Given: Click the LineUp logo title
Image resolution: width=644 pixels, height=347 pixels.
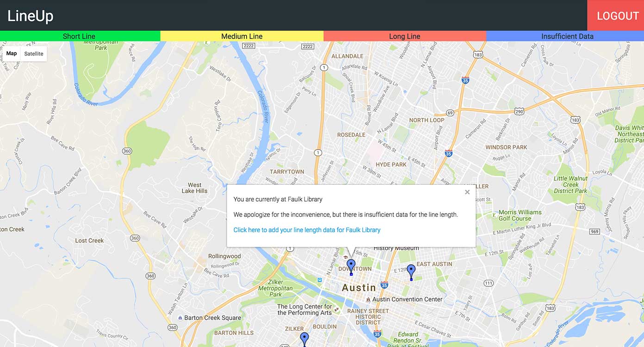Looking at the screenshot, I should (x=31, y=16).
